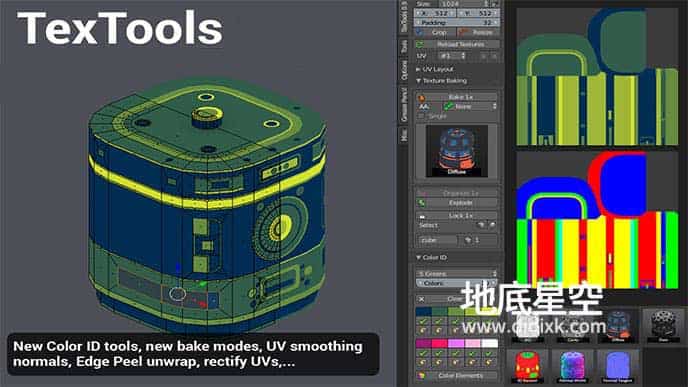The height and width of the screenshot is (387, 688).
Task: Select faces by violet color icon
Action: point(456,362)
